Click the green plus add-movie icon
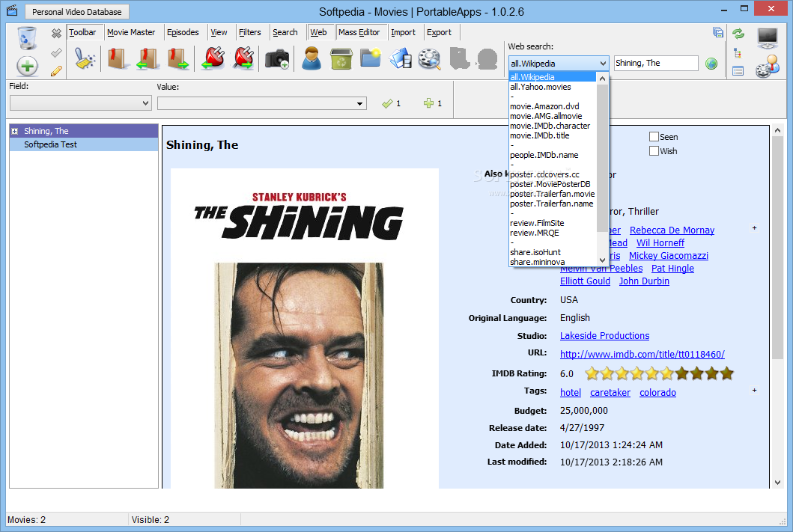Screen dimensions: 793x532 click(x=27, y=66)
